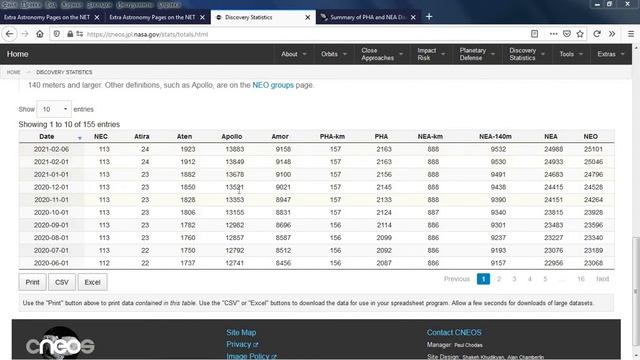The height and width of the screenshot is (360, 640).
Task: Show more toolbar tools chevron
Action: (612, 34)
